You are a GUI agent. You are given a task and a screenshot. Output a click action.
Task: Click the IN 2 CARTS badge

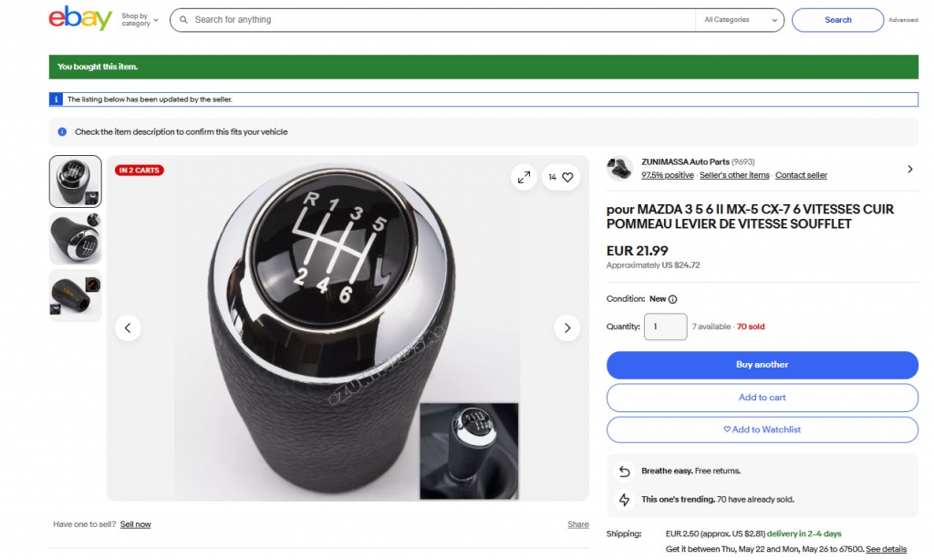(x=139, y=171)
